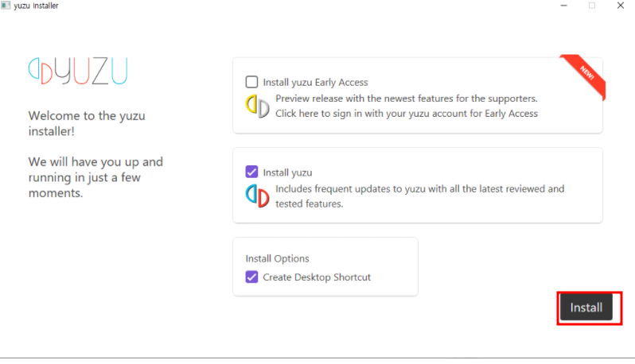Screen dimensions: 635x364
Task: Click 'We will have you up and running' text
Action: pyautogui.click(x=95, y=177)
